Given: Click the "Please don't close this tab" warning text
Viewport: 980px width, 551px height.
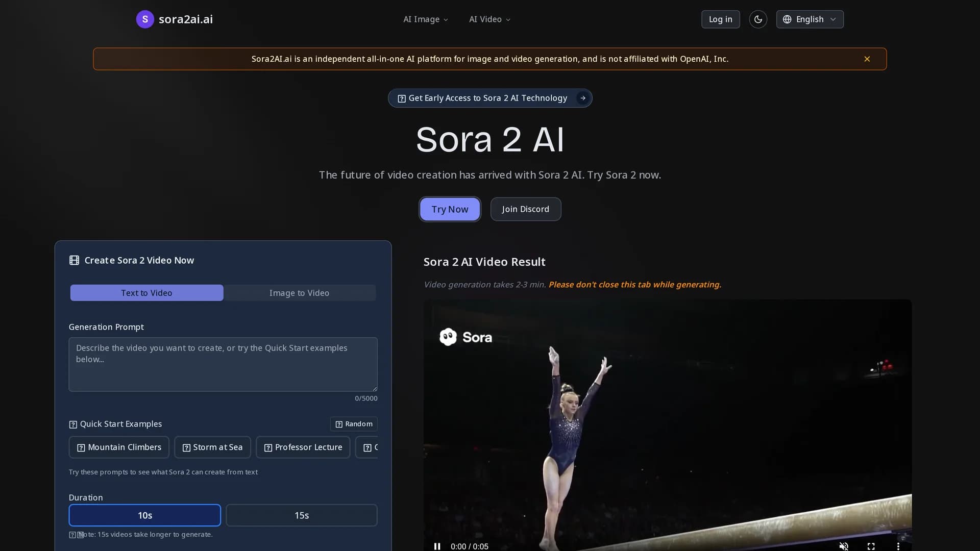Looking at the screenshot, I should (634, 285).
